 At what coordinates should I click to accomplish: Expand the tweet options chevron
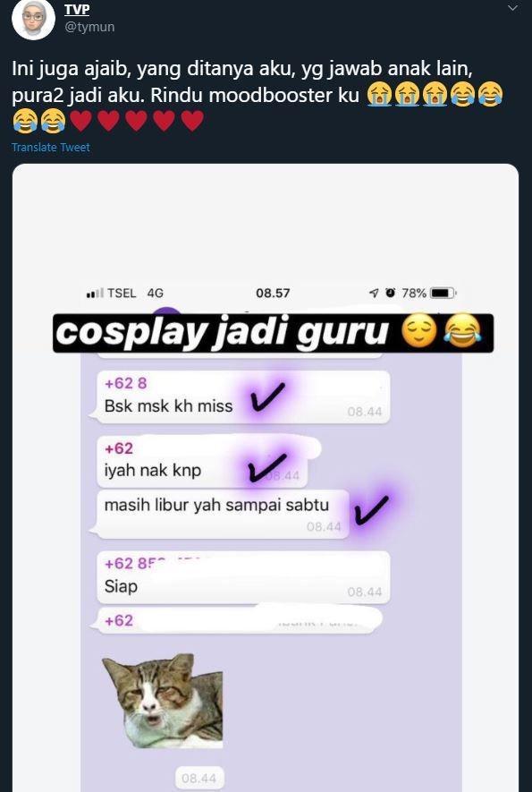tap(513, 8)
